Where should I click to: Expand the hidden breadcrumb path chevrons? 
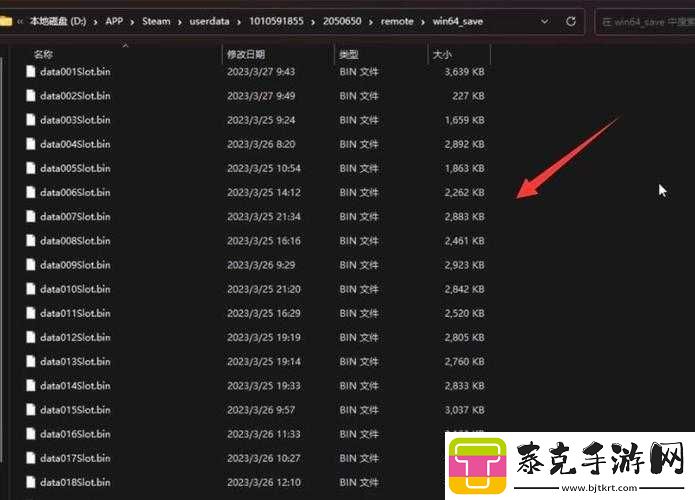coord(20,21)
